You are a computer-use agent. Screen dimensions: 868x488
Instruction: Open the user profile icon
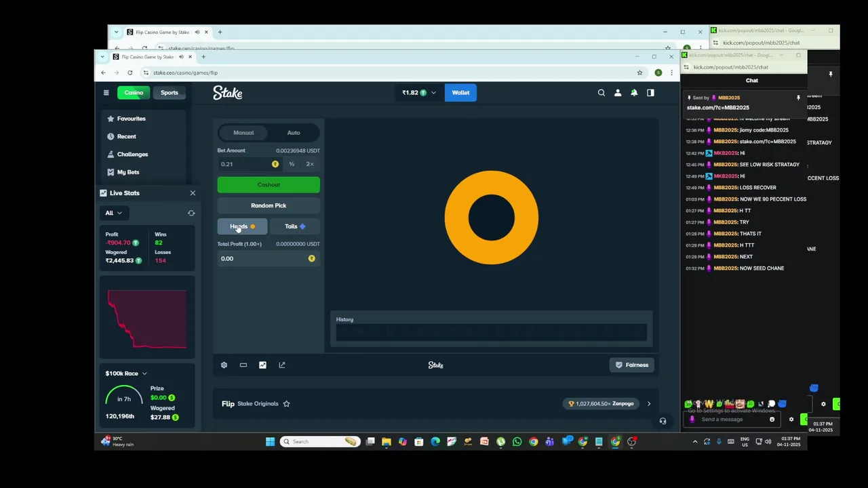click(x=618, y=93)
